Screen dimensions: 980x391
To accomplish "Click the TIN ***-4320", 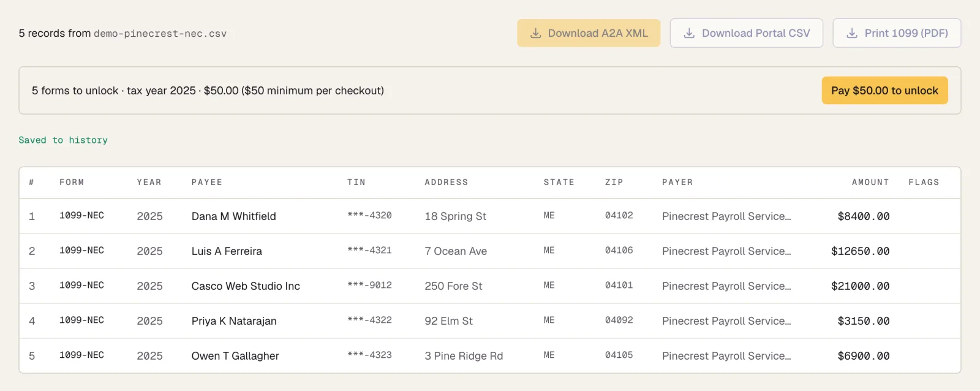I will 369,216.
